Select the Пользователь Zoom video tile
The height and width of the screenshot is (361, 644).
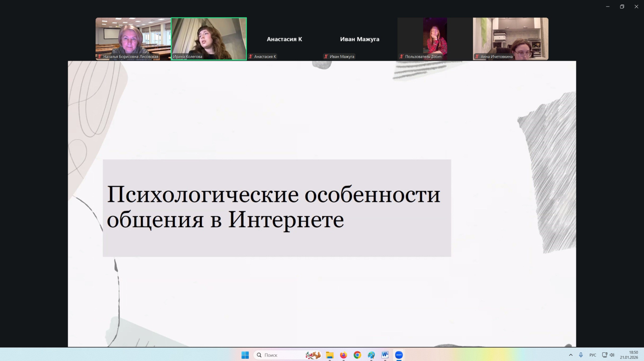(x=435, y=39)
